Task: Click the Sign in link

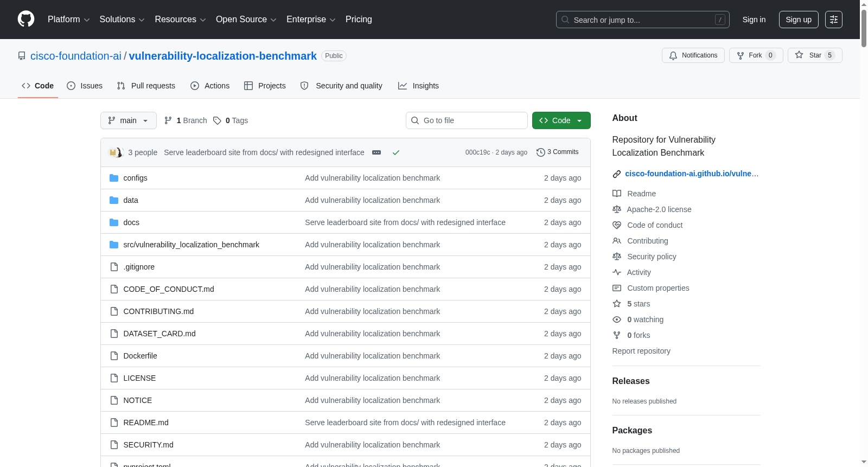Action: click(754, 20)
